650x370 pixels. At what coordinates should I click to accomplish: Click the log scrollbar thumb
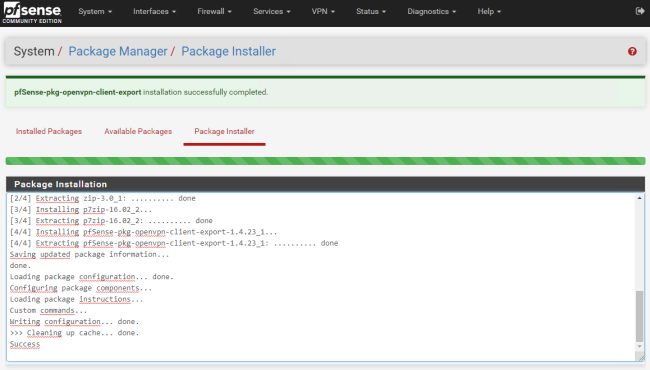coord(640,317)
